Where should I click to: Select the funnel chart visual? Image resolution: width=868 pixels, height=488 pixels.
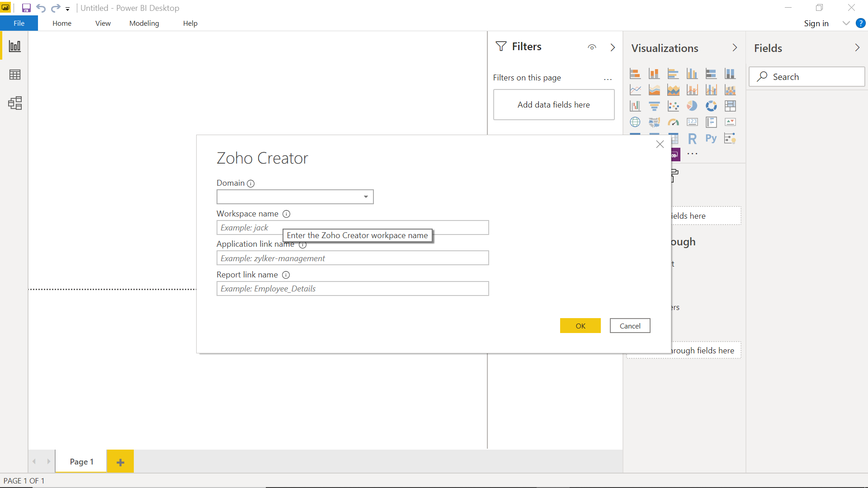tap(654, 106)
